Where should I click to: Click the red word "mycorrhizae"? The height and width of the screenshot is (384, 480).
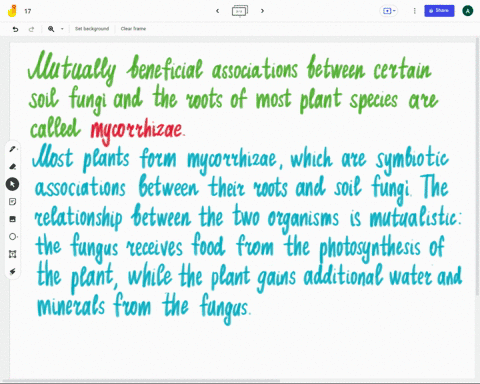pos(137,131)
